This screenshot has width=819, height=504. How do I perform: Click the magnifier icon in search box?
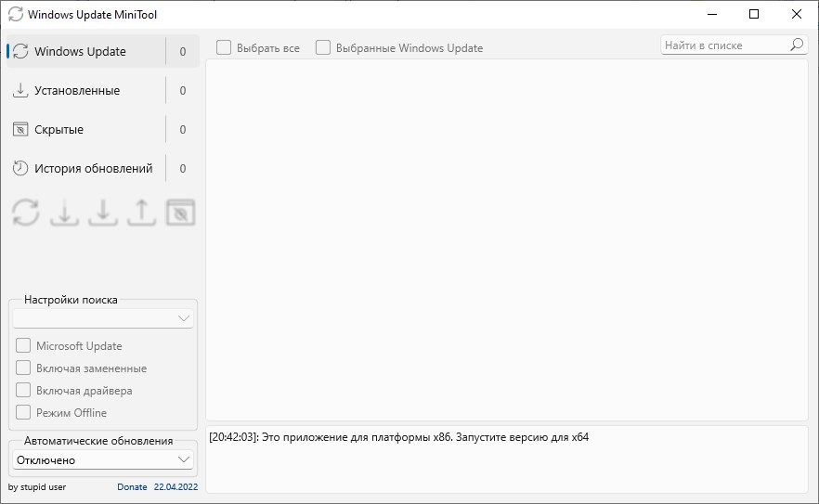pos(797,45)
